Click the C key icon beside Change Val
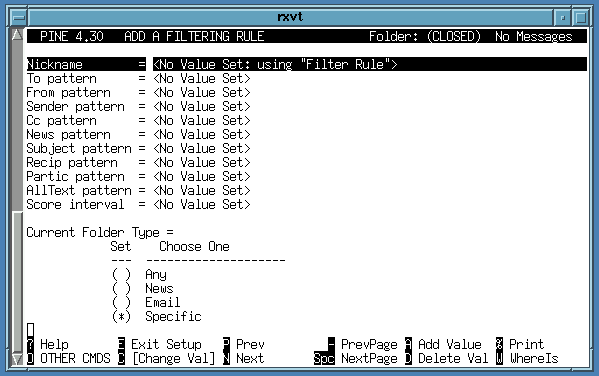This screenshot has width=599, height=376. (121, 358)
